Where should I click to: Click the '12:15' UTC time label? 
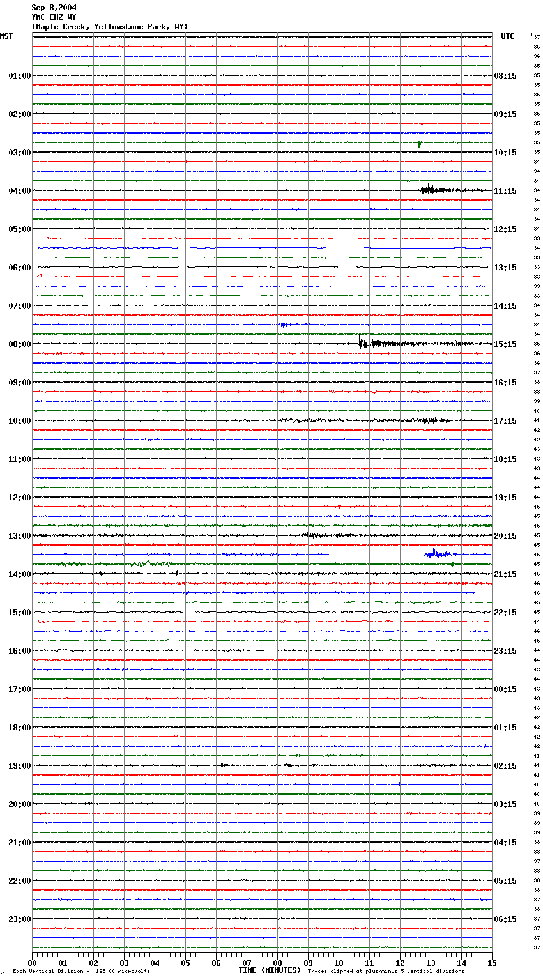(505, 229)
